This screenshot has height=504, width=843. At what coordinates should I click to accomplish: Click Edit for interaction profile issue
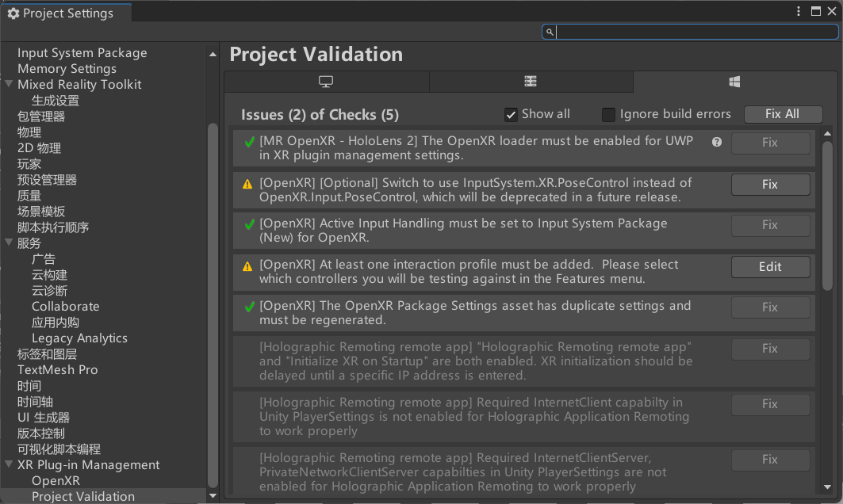point(770,267)
